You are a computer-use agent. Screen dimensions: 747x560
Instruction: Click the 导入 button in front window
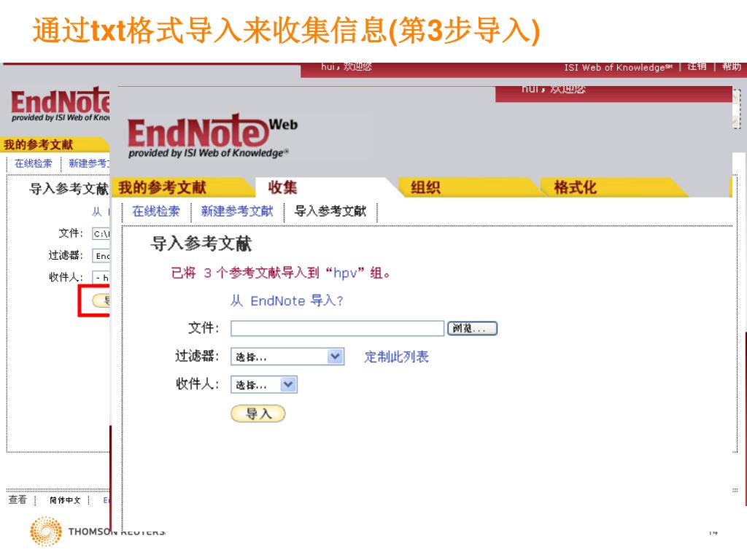point(258,413)
